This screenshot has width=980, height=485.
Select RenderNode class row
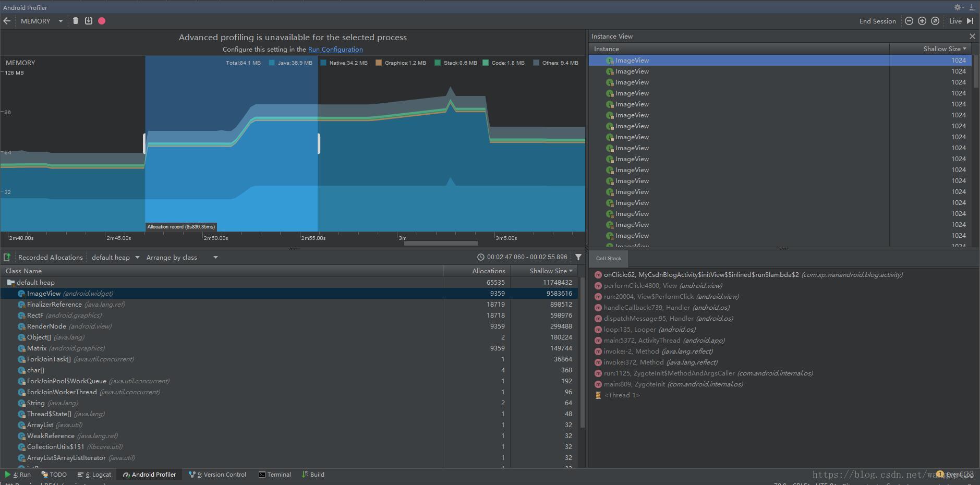289,326
